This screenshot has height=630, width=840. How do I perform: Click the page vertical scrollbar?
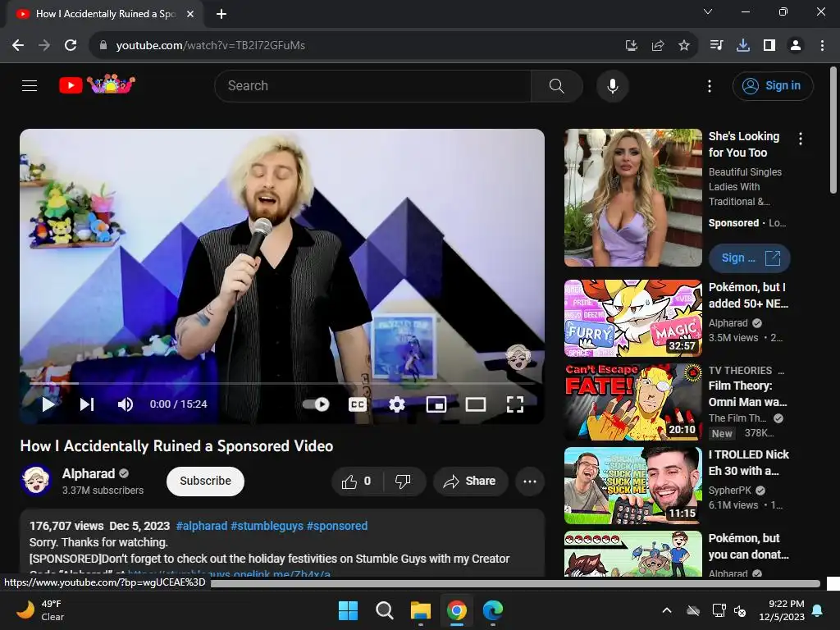tap(833, 130)
